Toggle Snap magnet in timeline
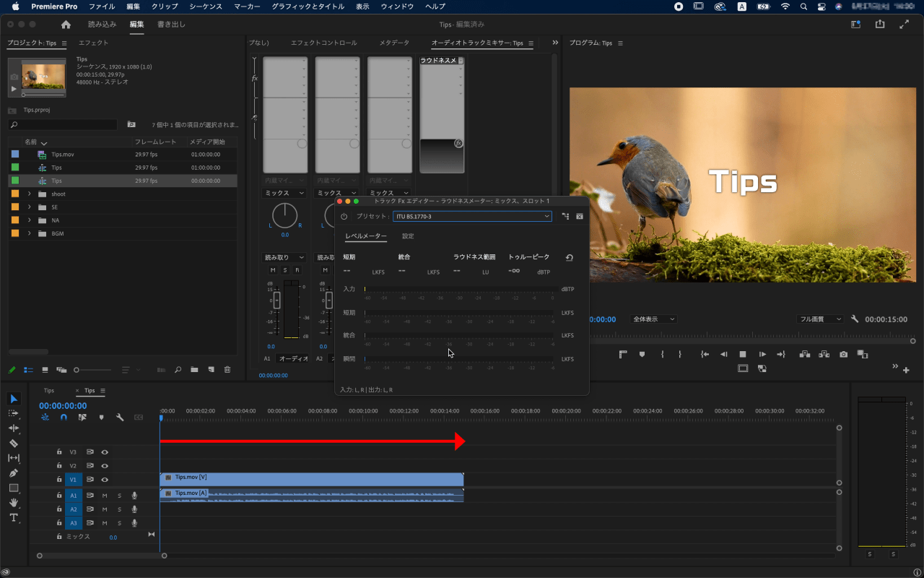 (x=64, y=417)
